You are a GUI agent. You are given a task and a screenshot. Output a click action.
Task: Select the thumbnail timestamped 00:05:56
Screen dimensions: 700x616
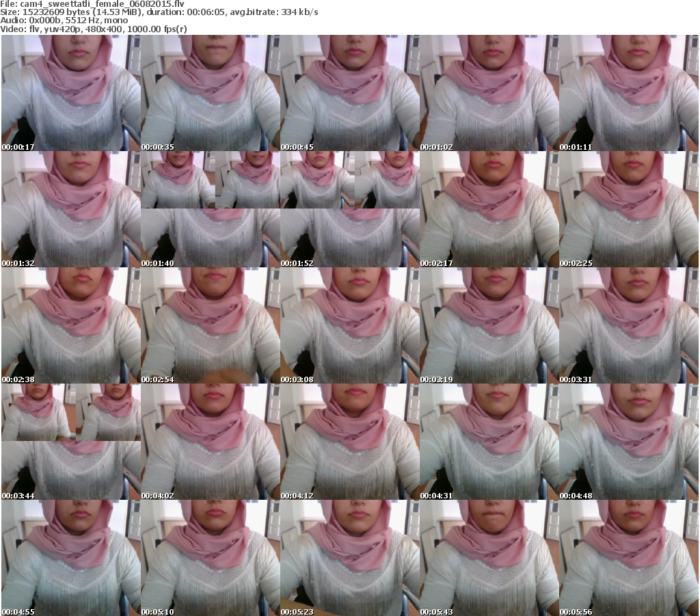tap(629, 558)
